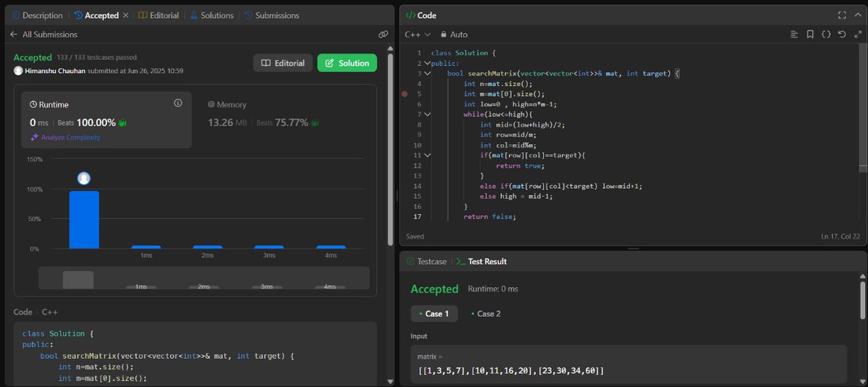Click the clock icon next to Runtime

point(32,104)
